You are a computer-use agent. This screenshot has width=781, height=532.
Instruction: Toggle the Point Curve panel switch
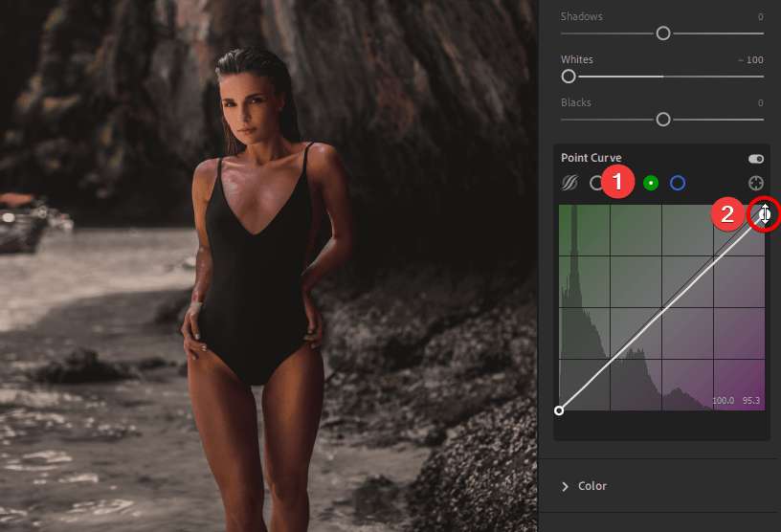point(756,159)
